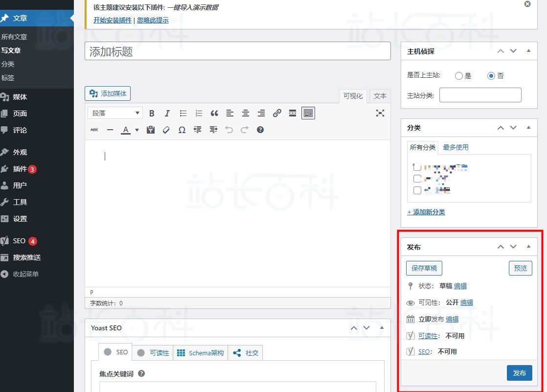
Task: Click 编辑 link next to 状态 草稿
Action: 460,286
